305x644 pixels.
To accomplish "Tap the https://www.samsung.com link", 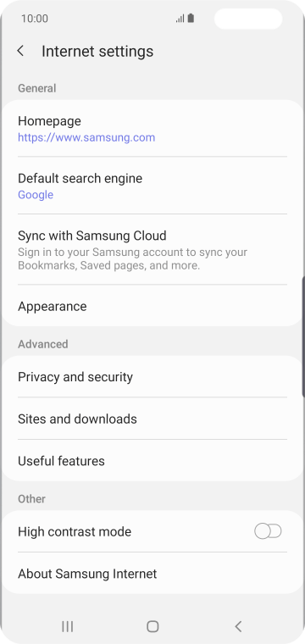I will click(x=86, y=137).
